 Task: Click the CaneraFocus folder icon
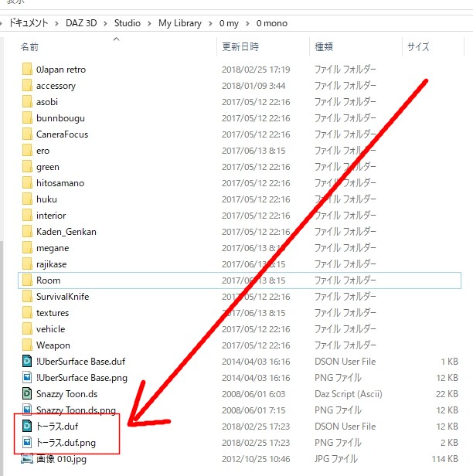click(x=27, y=134)
